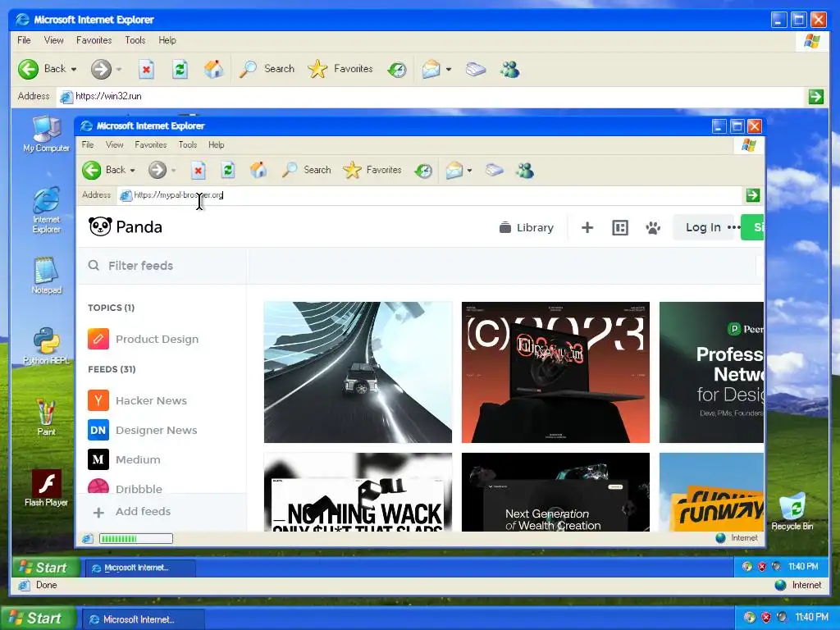Open Back history dropdown in inner window
Viewport: 840px width, 630px height.
(x=133, y=171)
